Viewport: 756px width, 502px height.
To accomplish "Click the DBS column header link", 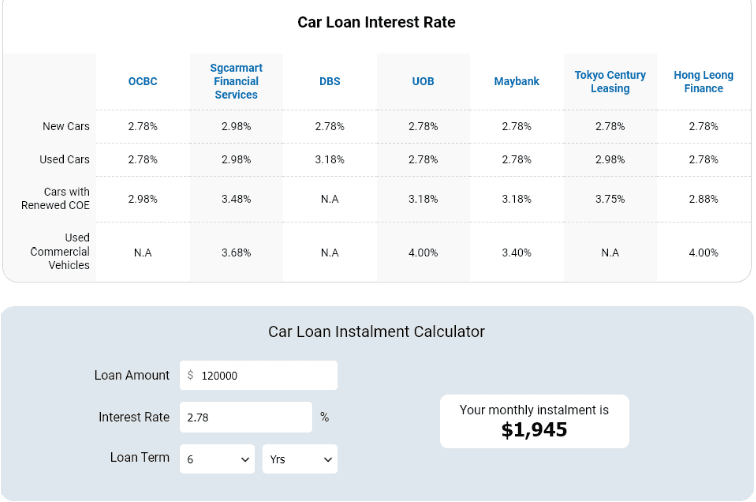I will (x=330, y=81).
